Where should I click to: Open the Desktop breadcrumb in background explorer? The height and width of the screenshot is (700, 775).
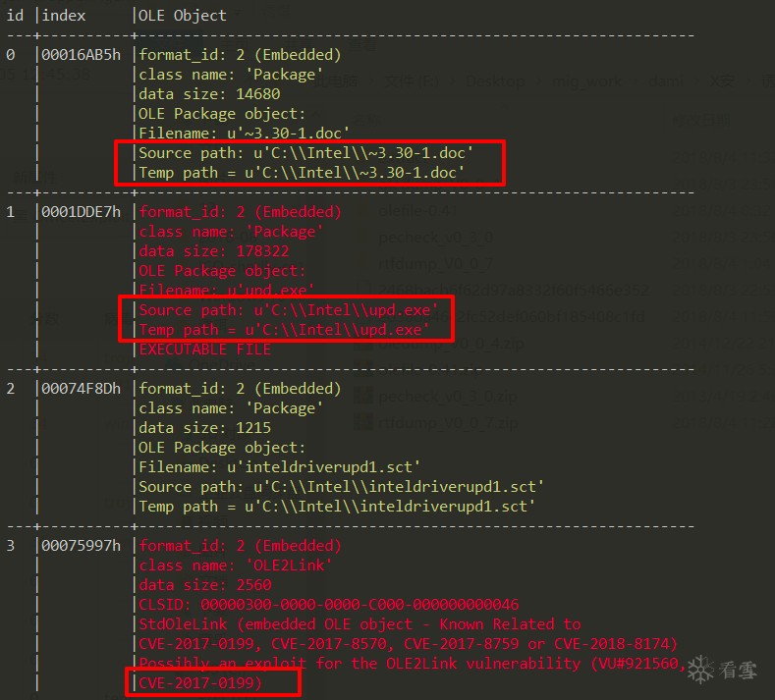click(x=495, y=81)
